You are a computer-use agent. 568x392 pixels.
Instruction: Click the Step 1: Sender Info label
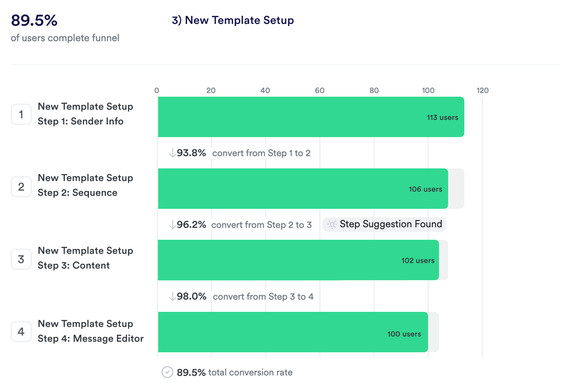80,121
